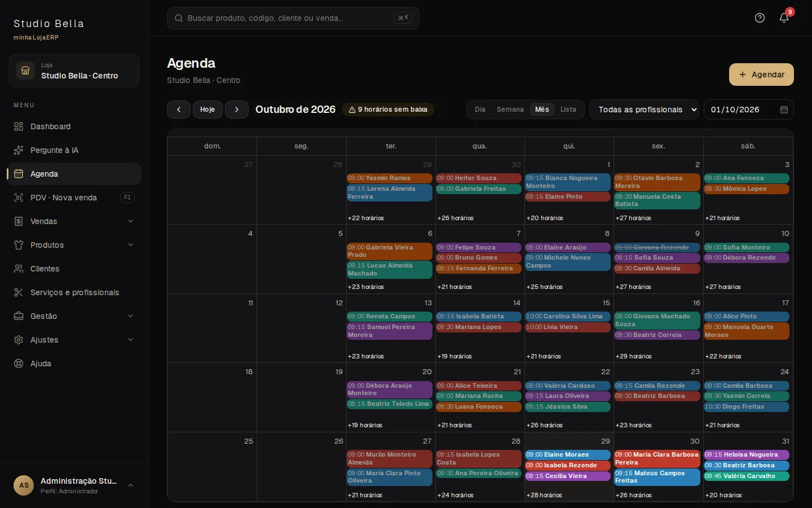This screenshot has width=812, height=508.
Task: Expand the Administração user profile menu
Action: click(x=74, y=485)
